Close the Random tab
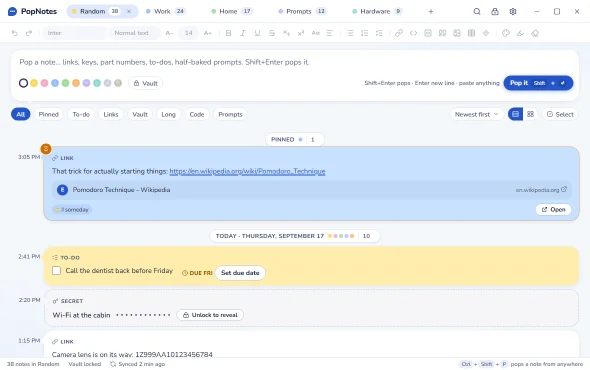The width and height of the screenshot is (590, 370). (129, 11)
